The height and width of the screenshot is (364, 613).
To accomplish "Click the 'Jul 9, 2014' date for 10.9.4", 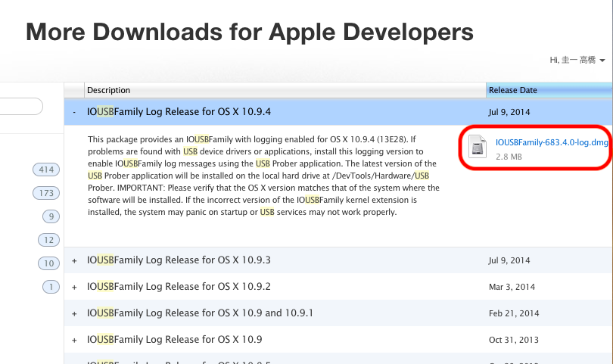I will [509, 112].
